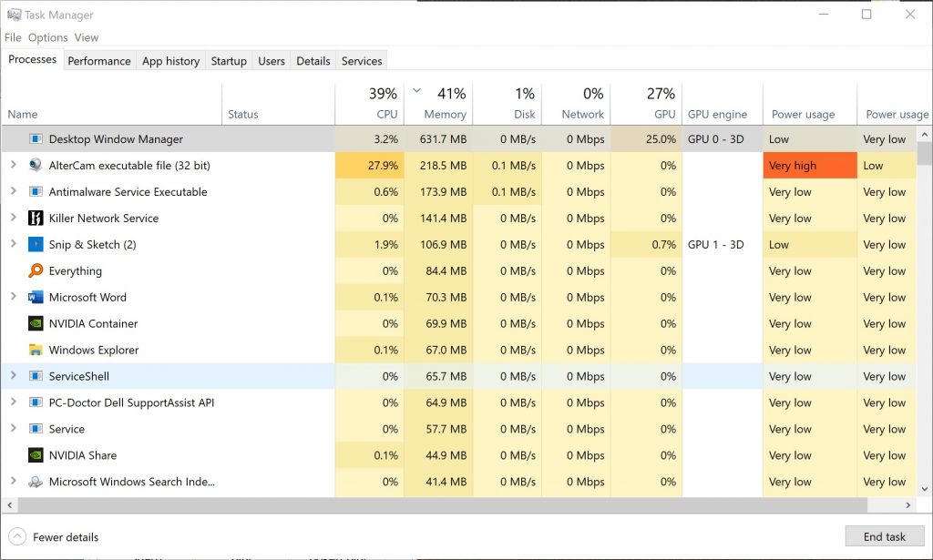Click the PC-Doctor Dell SupportAssist API icon
This screenshot has width=933, height=560.
point(36,402)
